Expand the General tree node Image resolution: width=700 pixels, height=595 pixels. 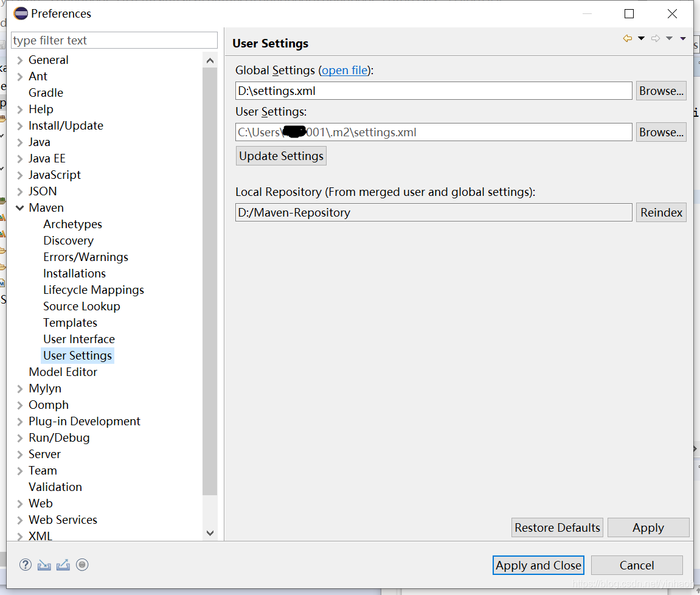coord(19,60)
